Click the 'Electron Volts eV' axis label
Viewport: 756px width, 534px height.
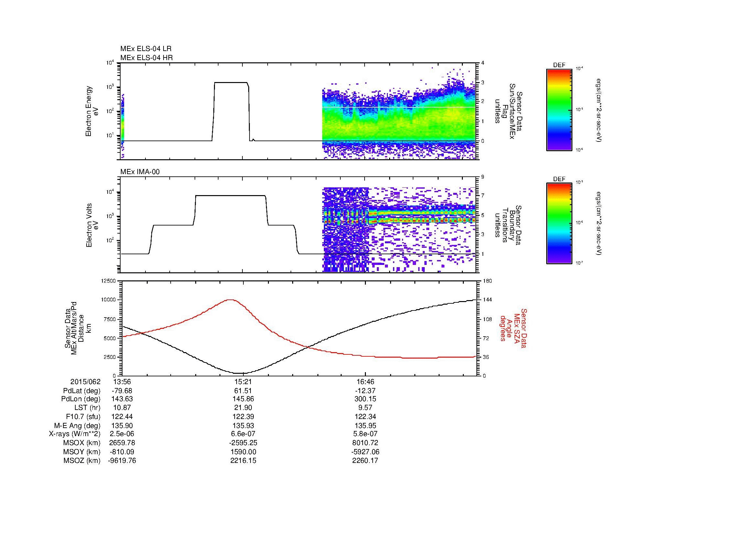(92, 225)
